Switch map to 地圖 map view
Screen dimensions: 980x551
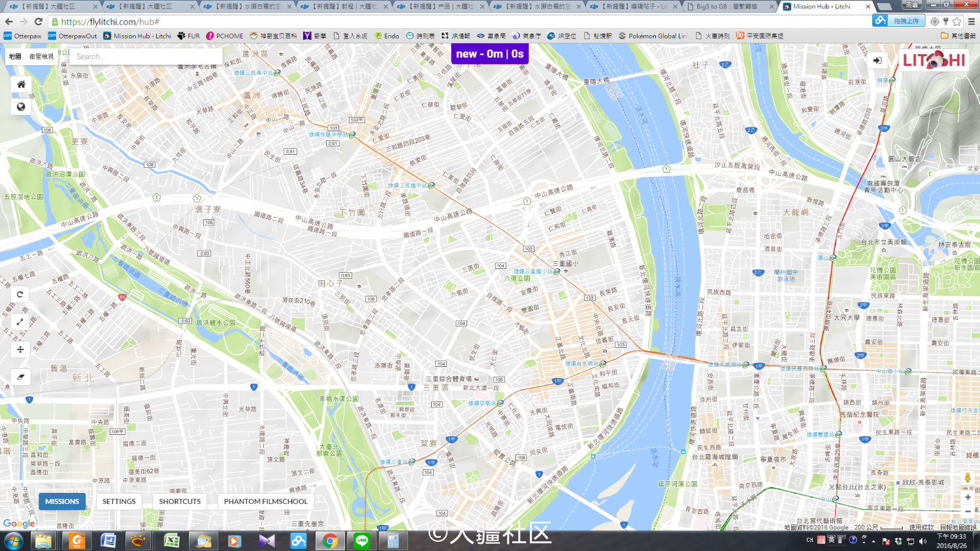(15, 57)
